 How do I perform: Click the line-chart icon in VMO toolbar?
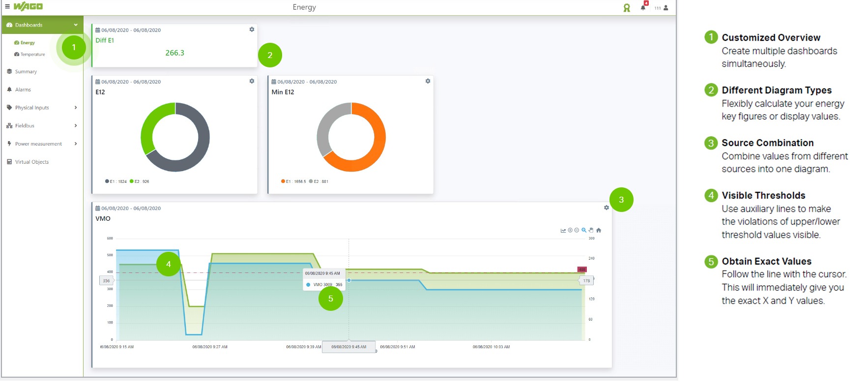coord(563,230)
